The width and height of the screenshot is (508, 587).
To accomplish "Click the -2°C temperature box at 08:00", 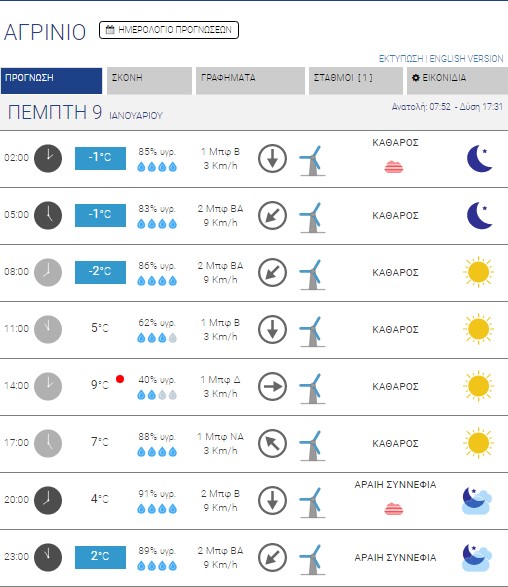I will tap(100, 272).
